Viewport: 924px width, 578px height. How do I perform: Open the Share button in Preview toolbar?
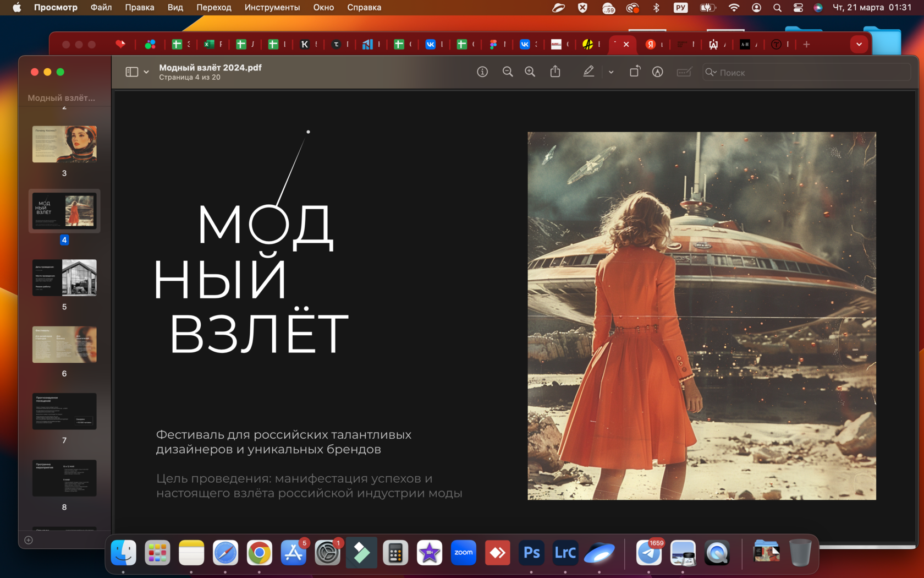pos(555,72)
